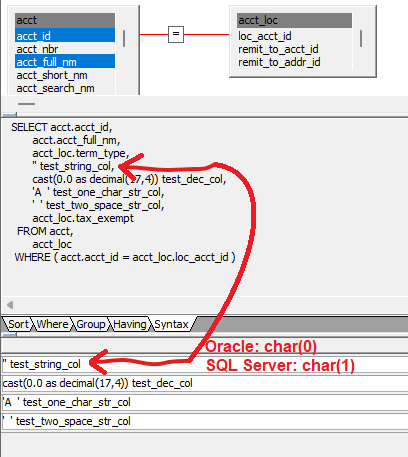408x457 pixels.
Task: Click acct_loc.tax_exempt line in SQL syntax
Action: 83,218
